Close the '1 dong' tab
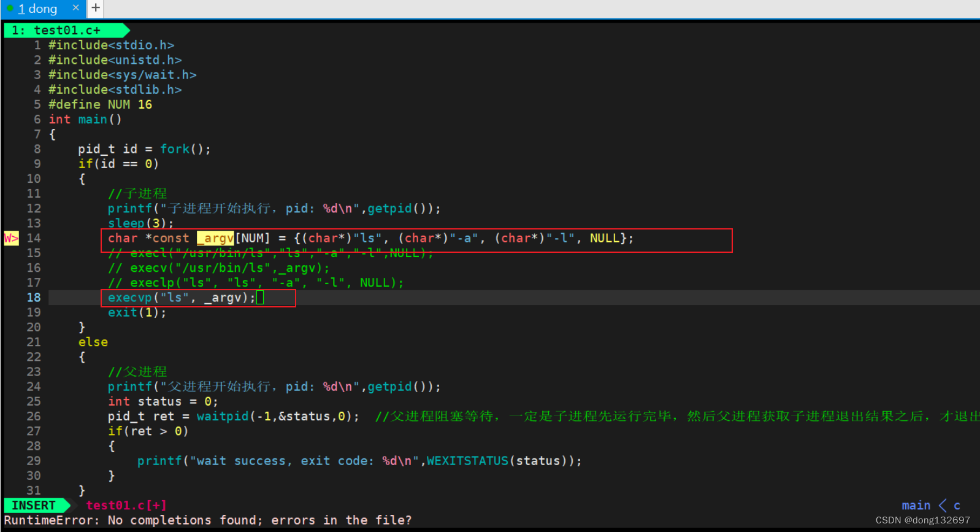 76,8
